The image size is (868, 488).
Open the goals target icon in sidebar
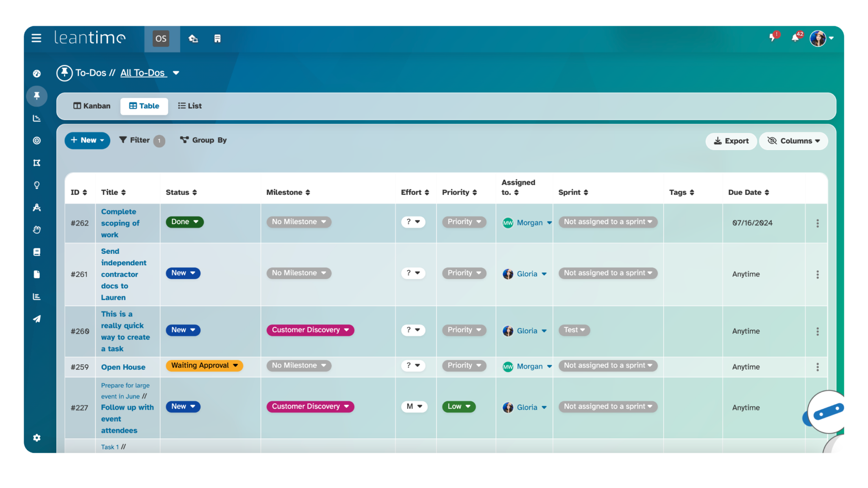point(36,140)
